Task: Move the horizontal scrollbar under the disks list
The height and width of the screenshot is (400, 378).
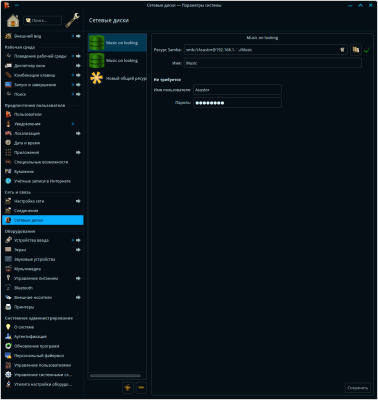Action: tap(115, 376)
